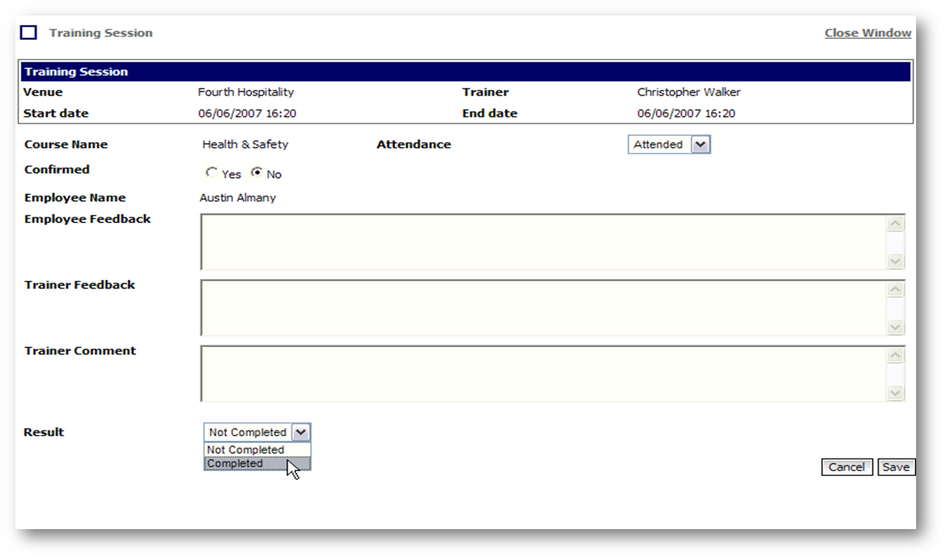Select No for Confirmed
The image size is (947, 560).
pyautogui.click(x=257, y=173)
